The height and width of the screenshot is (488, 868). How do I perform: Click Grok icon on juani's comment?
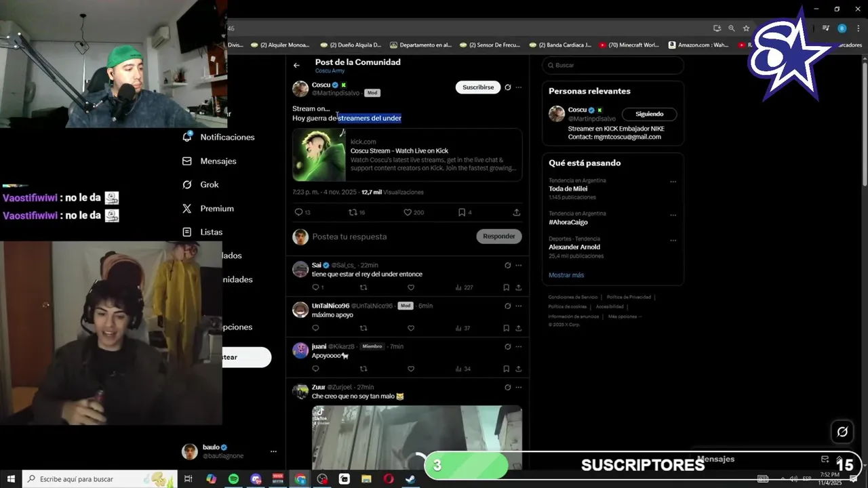point(507,346)
